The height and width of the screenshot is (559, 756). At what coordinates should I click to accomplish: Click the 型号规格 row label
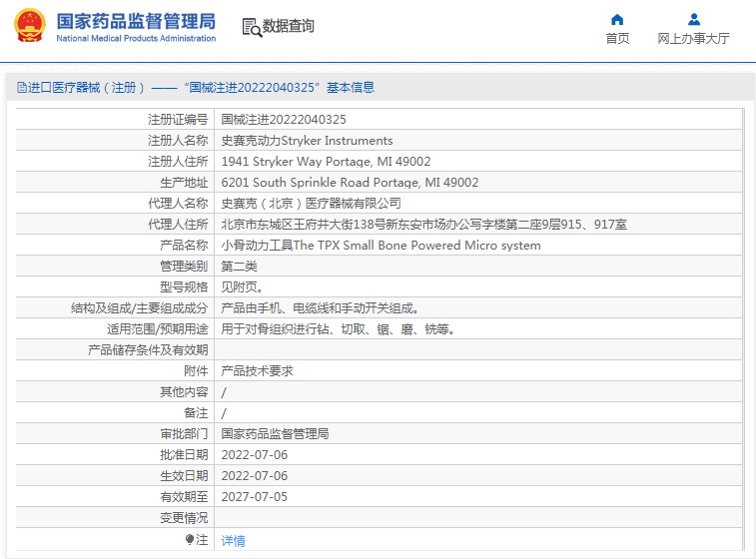coord(184,287)
